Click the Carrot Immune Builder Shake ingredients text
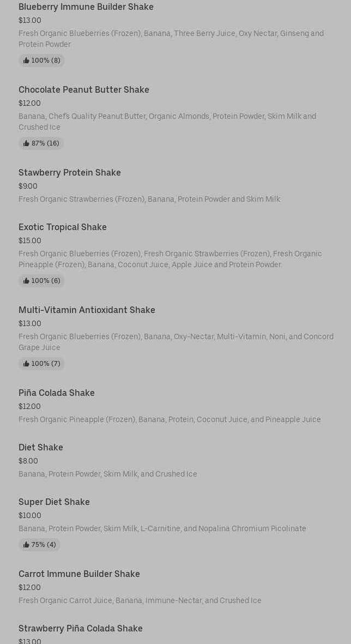This screenshot has width=351, height=644. click(x=140, y=600)
